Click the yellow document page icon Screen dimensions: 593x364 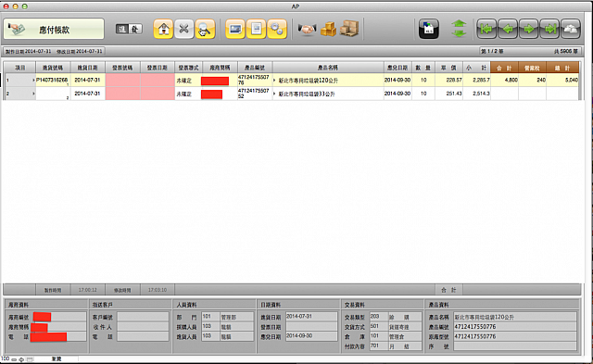pos(256,29)
